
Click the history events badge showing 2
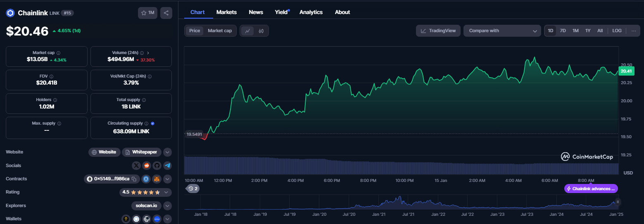coord(193,189)
